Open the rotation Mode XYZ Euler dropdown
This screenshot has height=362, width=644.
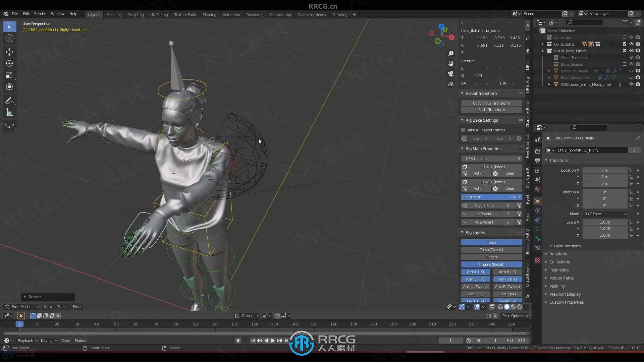point(605,214)
